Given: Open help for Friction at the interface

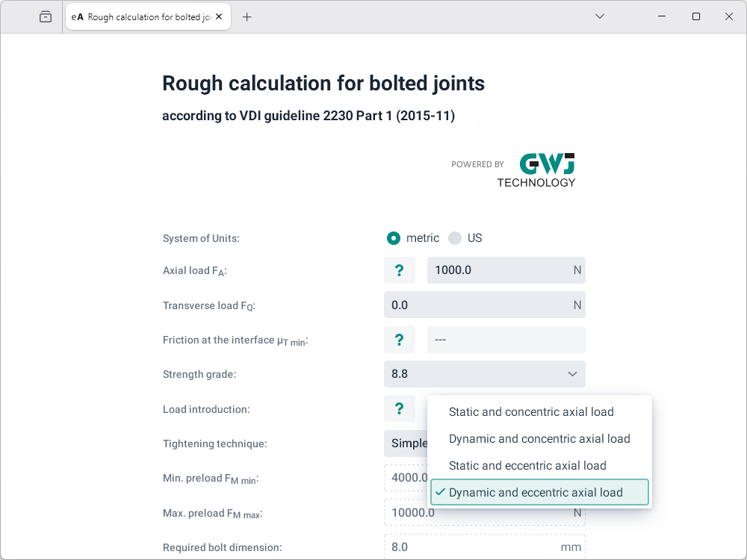Looking at the screenshot, I should 399,340.
